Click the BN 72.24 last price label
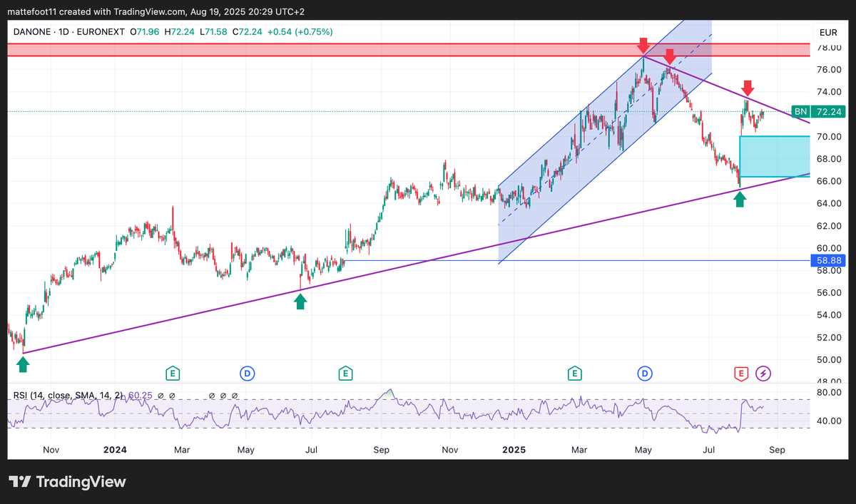Image resolution: width=856 pixels, height=504 pixels. [x=818, y=112]
